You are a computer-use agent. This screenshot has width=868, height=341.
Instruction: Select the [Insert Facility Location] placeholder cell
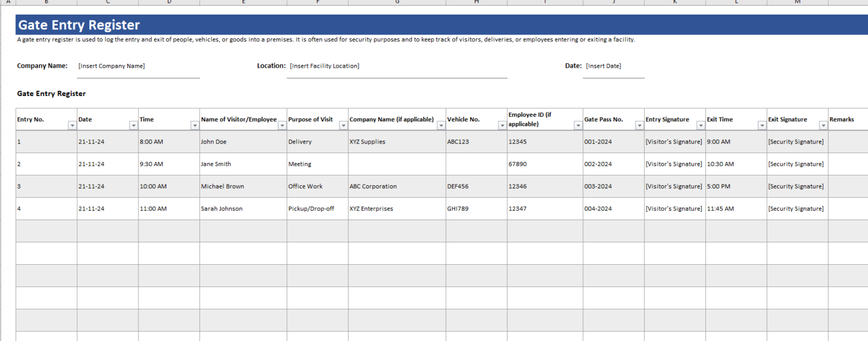323,65
